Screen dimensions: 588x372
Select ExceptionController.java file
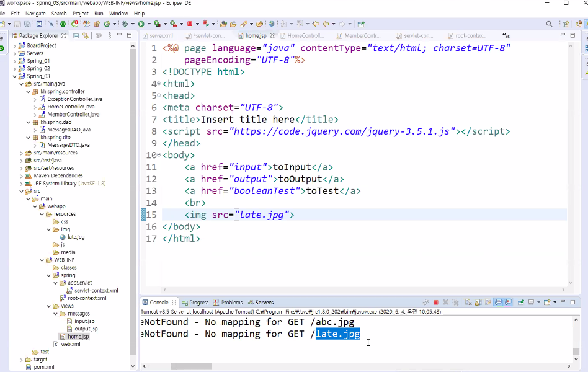74,99
